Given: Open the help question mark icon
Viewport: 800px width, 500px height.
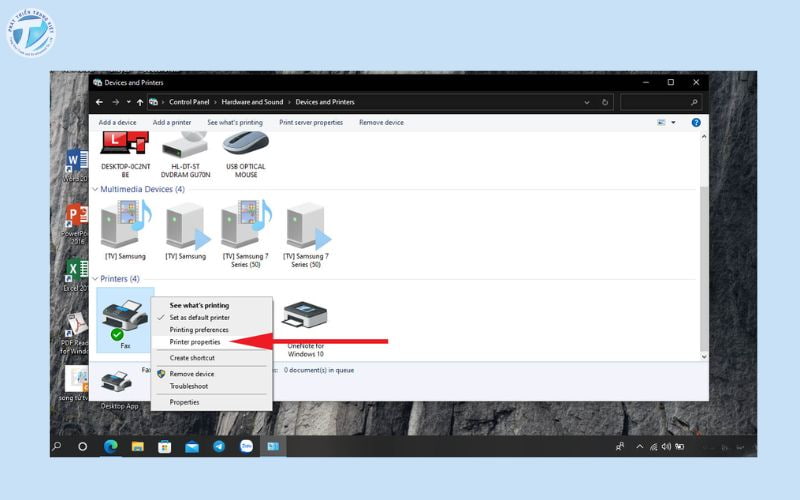Looking at the screenshot, I should [696, 122].
